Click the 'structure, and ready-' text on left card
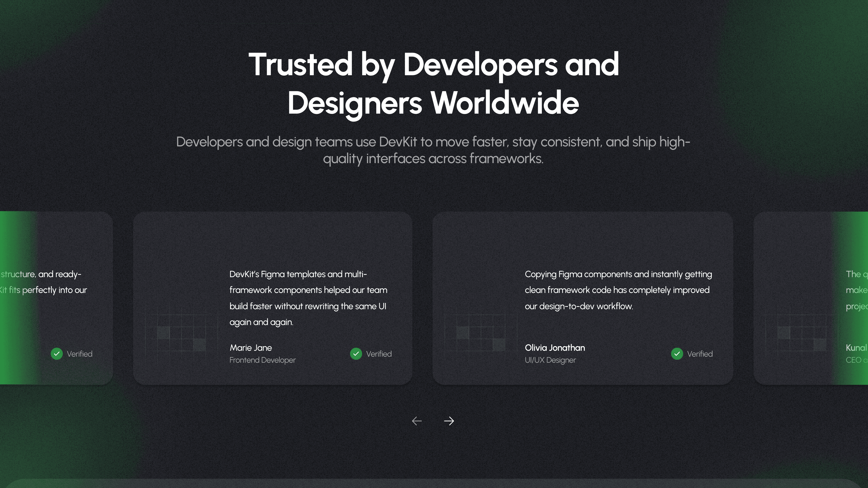The width and height of the screenshot is (868, 488). [x=41, y=274]
